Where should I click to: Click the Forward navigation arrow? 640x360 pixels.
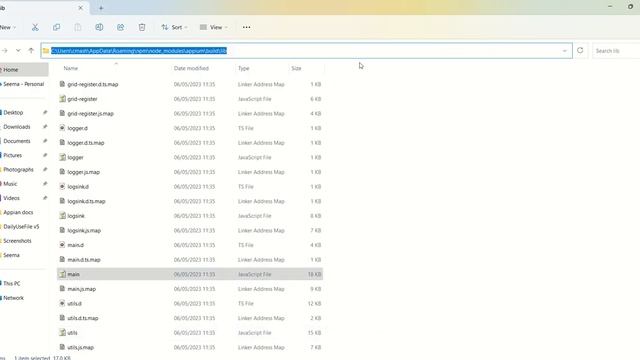click(x=5, y=51)
